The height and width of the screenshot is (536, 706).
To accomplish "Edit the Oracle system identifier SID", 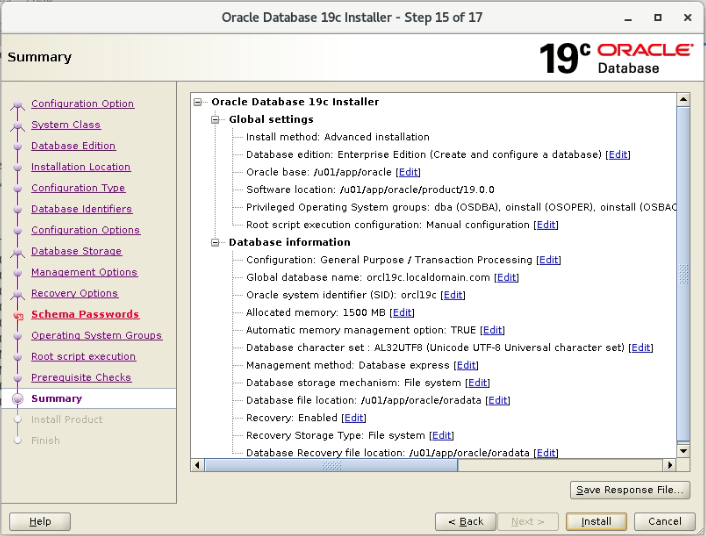I will (453, 295).
